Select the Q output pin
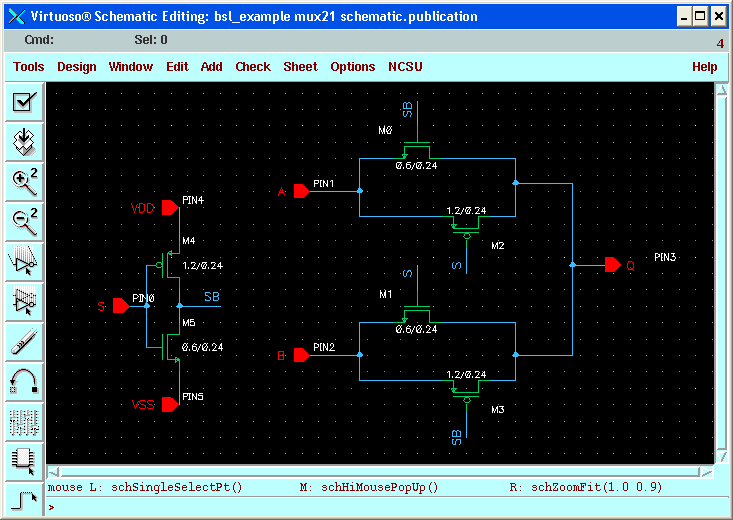Image resolution: width=733 pixels, height=520 pixels. (613, 265)
